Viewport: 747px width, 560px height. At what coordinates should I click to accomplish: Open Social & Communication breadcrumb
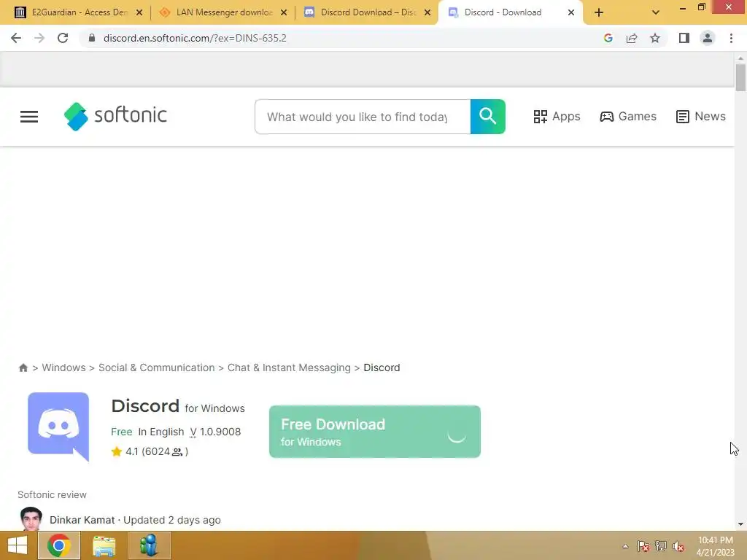tap(157, 367)
